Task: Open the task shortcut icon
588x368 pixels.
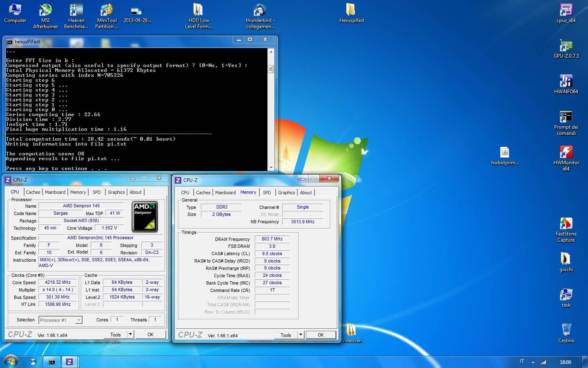Action: (x=566, y=298)
